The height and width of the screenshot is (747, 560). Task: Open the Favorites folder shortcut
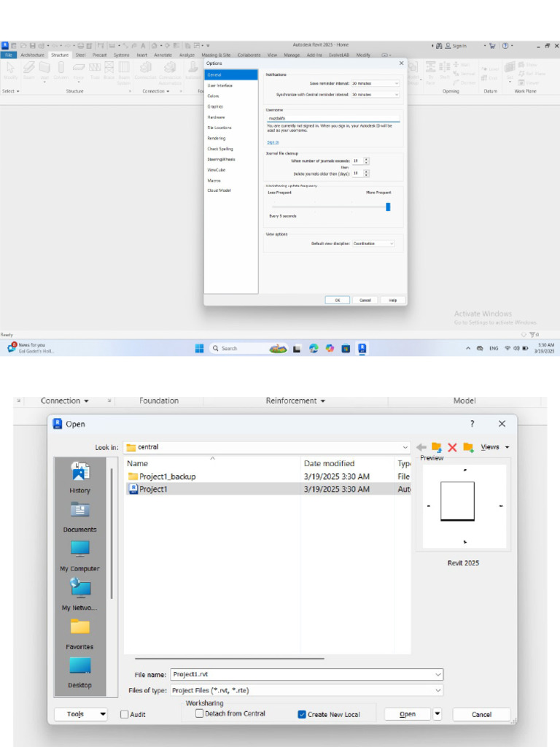click(79, 634)
